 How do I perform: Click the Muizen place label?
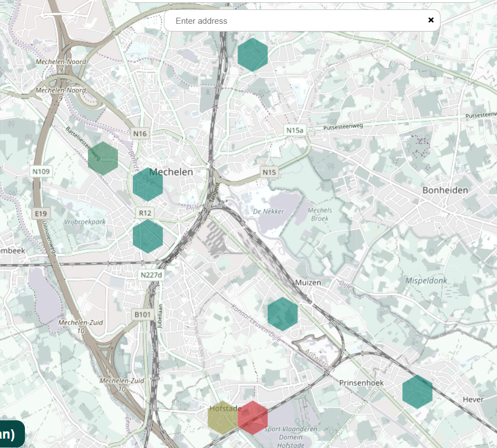tap(308, 282)
